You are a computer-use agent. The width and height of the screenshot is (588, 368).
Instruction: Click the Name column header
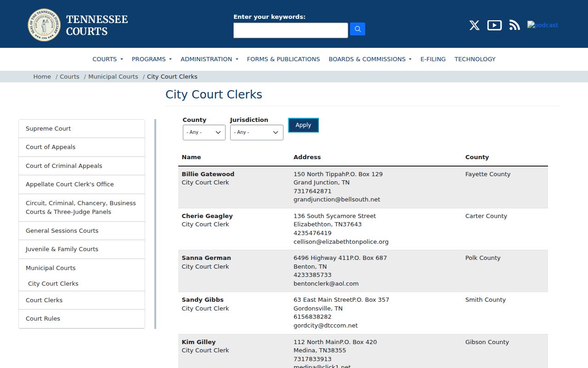(x=191, y=157)
